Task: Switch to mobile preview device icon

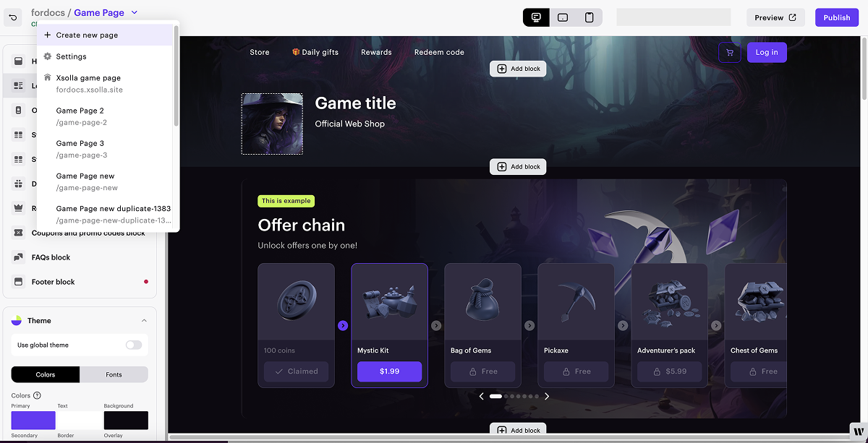Action: (x=590, y=17)
